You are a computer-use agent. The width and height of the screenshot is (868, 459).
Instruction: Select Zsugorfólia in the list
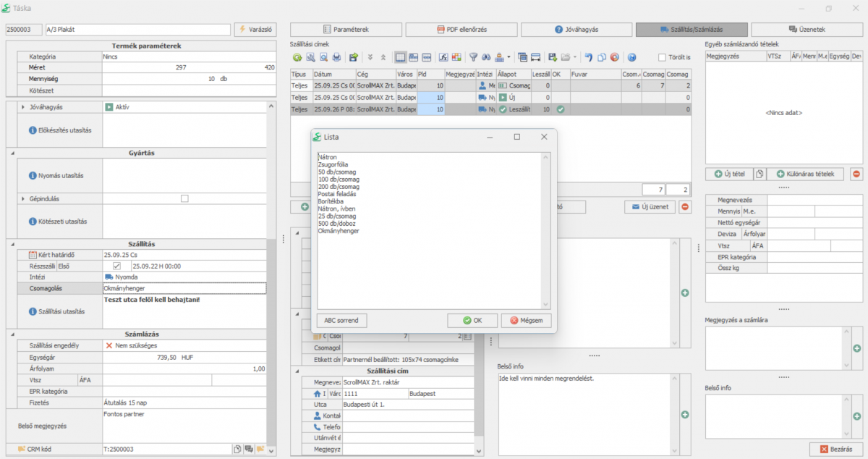point(333,164)
